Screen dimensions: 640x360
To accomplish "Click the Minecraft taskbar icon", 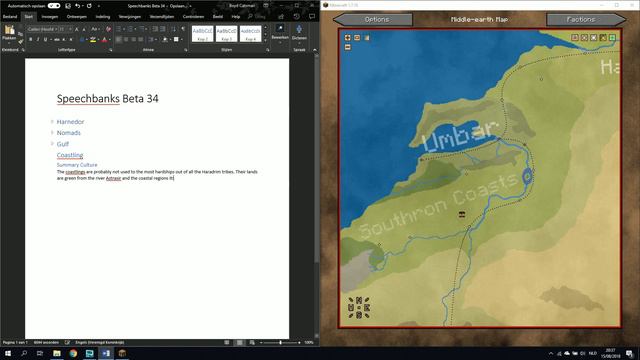I will tap(122, 353).
